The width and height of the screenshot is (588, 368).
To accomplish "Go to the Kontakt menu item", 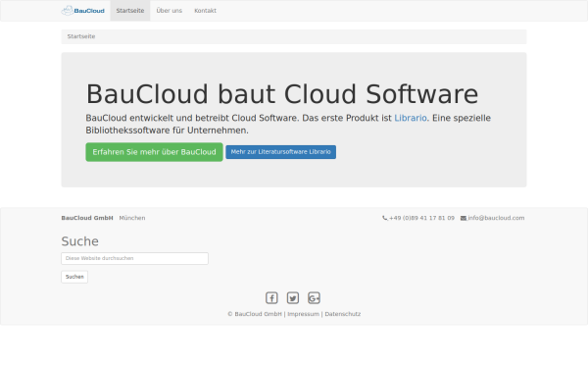I will (205, 11).
